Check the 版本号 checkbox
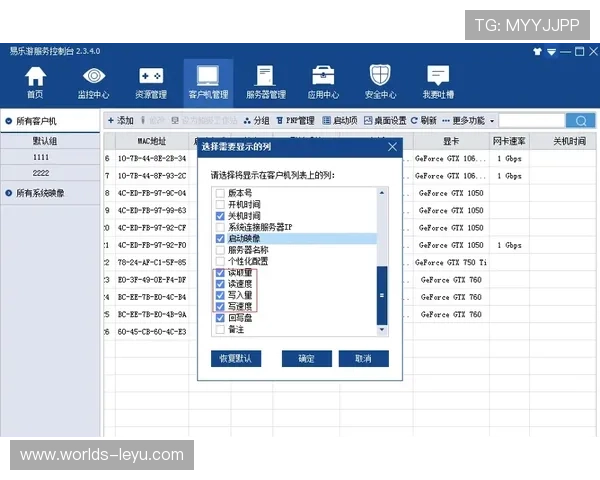 pos(220,193)
